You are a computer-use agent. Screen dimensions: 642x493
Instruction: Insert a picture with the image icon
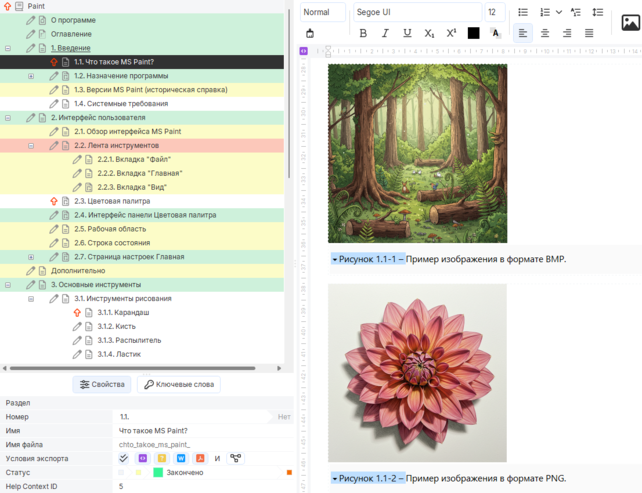coord(630,22)
